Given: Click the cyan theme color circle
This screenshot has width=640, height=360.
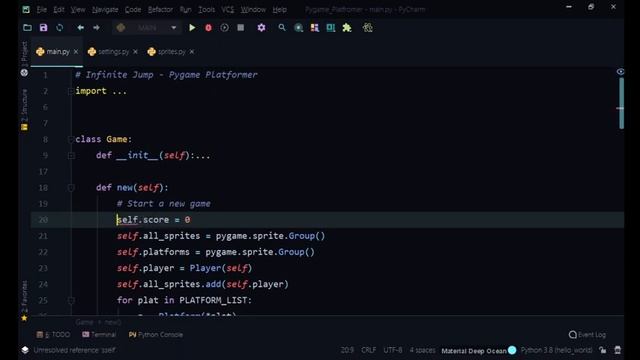Looking at the screenshot, I should coord(512,350).
